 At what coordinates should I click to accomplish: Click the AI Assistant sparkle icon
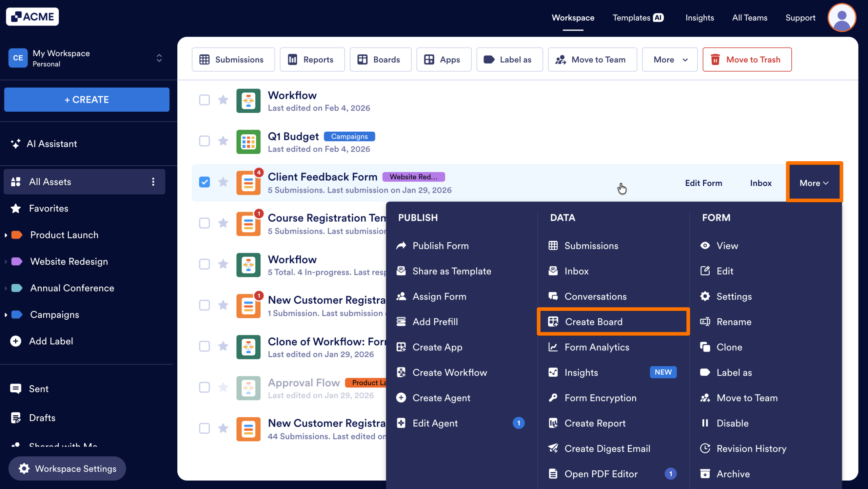click(x=16, y=144)
